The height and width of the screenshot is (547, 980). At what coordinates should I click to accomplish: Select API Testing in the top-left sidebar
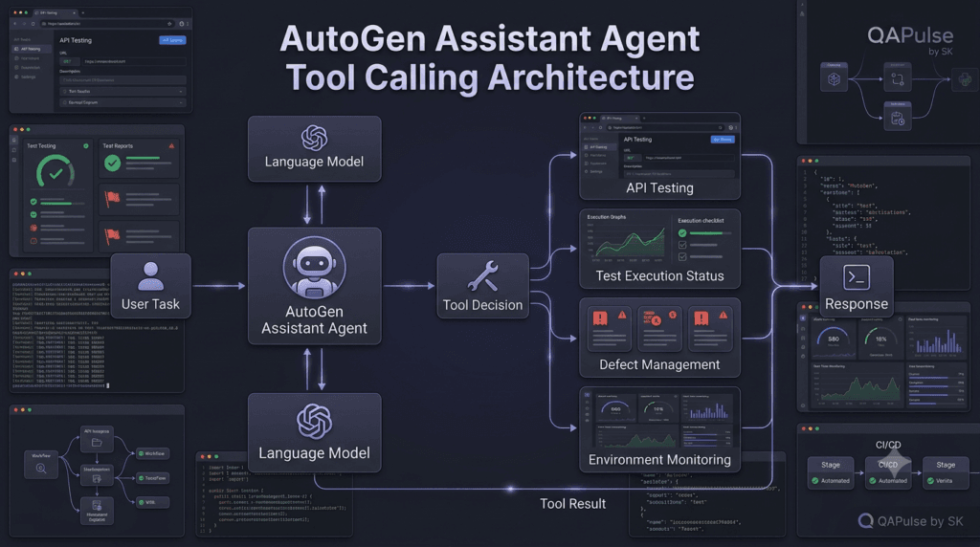point(32,49)
